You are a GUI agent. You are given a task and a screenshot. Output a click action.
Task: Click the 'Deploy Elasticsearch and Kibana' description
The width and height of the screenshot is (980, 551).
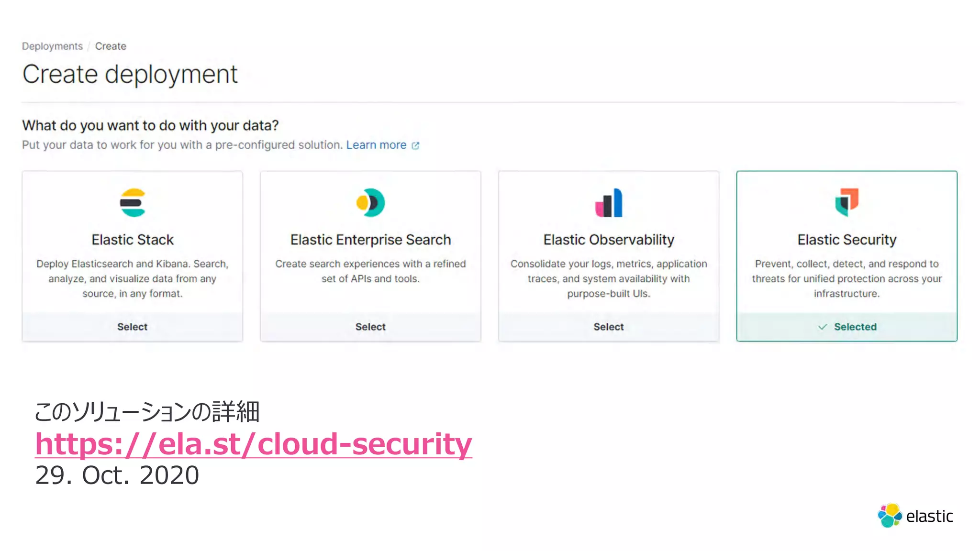pos(133,278)
